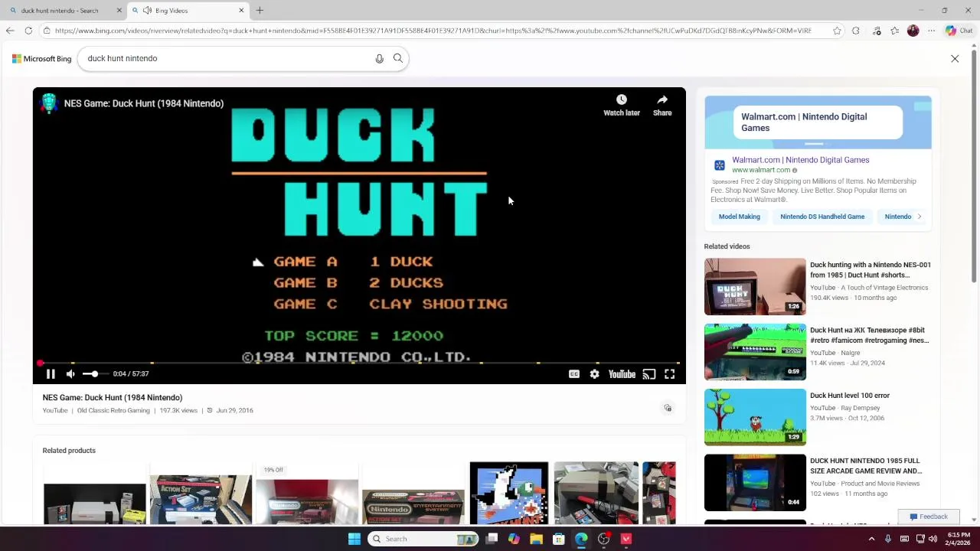The image size is (980, 551).
Task: Click the Share arrow on the video
Action: pos(662,100)
